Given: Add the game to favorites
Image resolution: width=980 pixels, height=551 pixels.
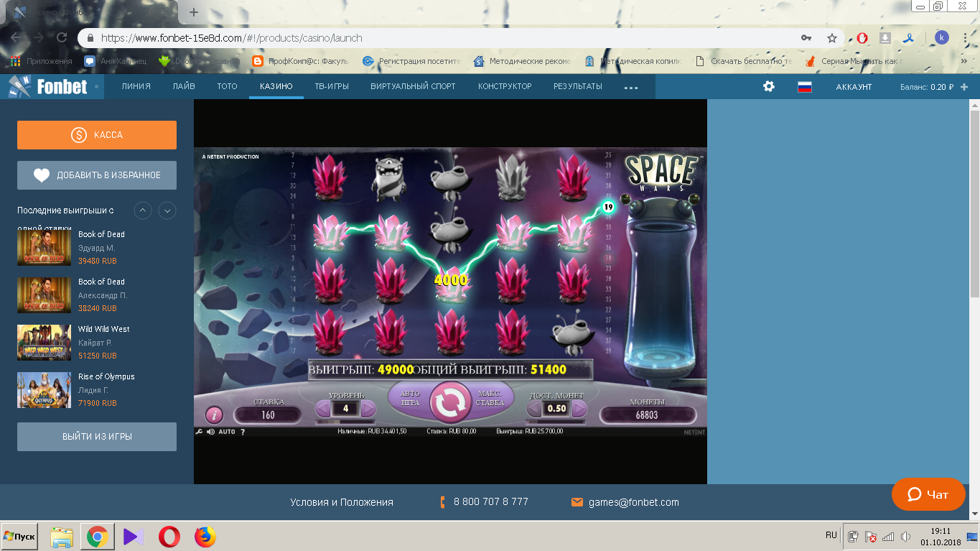Looking at the screenshot, I should tap(97, 175).
